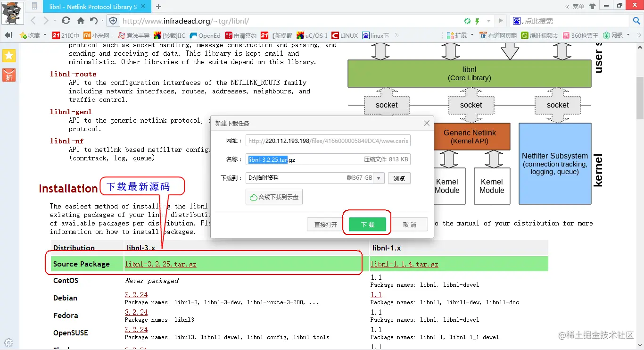Expand the download folder dropdown arrow

tap(380, 178)
